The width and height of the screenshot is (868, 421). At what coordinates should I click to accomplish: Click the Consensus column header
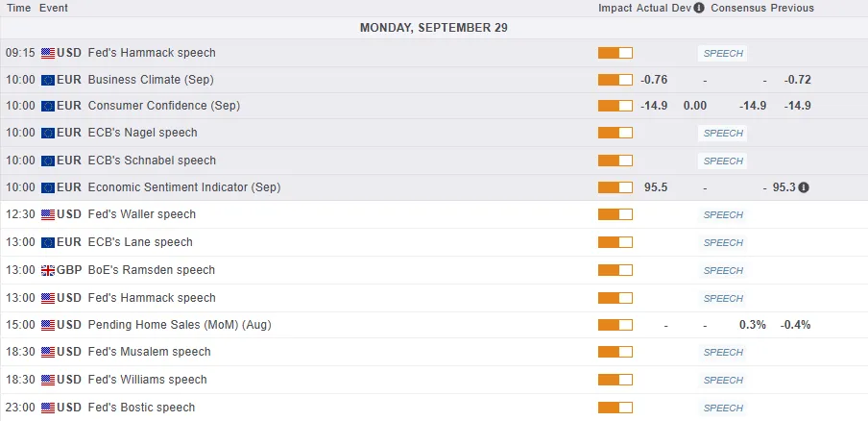tap(737, 8)
